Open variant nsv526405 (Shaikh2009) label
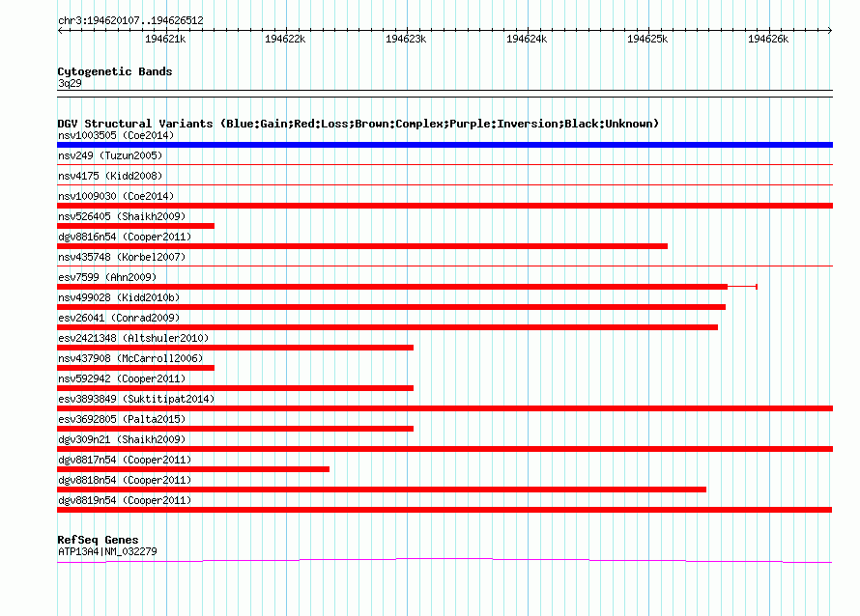The image size is (860, 616). tap(122, 216)
